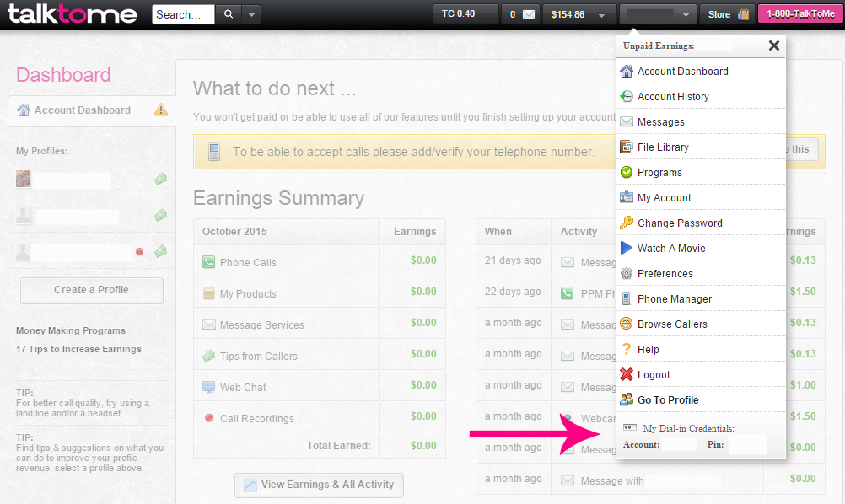Expand the $154.86 balance dropdown
The width and height of the screenshot is (845, 504).
coord(579,14)
